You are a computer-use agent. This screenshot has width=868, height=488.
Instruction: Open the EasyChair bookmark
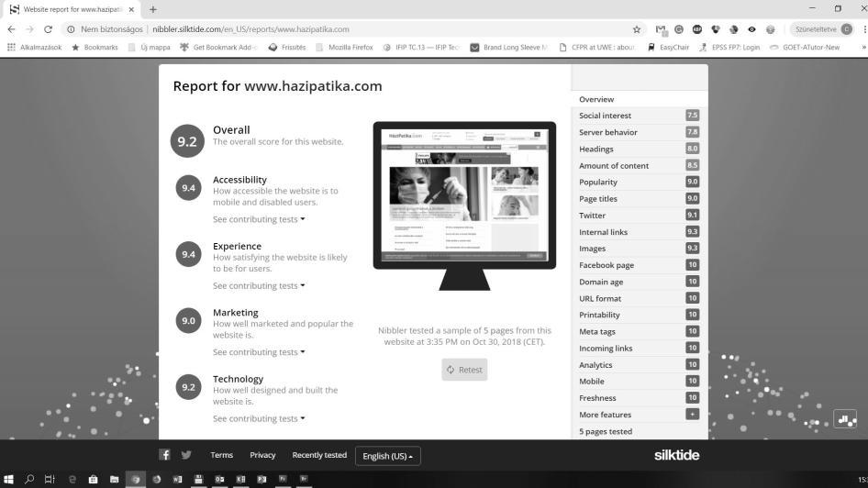coord(668,48)
